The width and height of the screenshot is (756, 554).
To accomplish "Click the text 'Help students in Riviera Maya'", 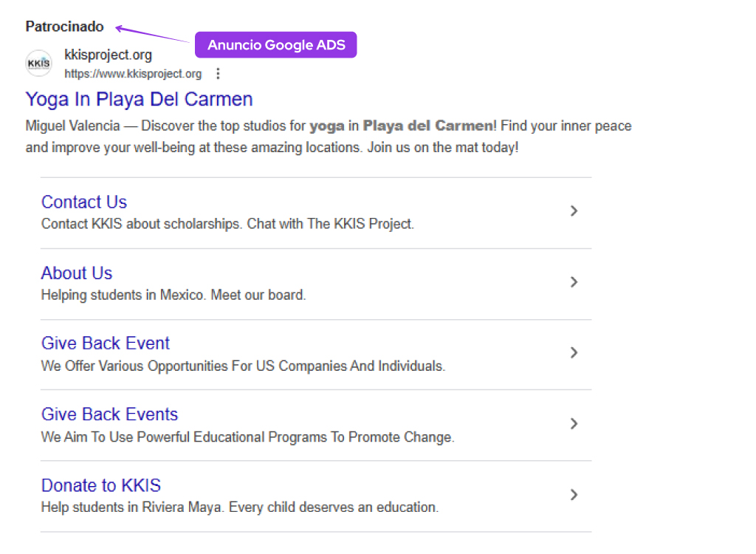I will coord(133,507).
